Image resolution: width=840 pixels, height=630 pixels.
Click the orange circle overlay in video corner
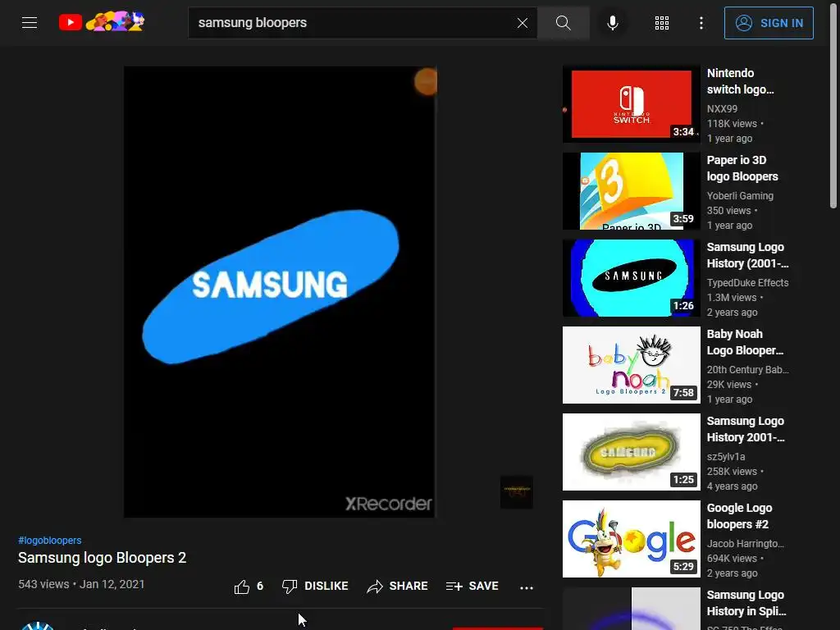tap(426, 82)
